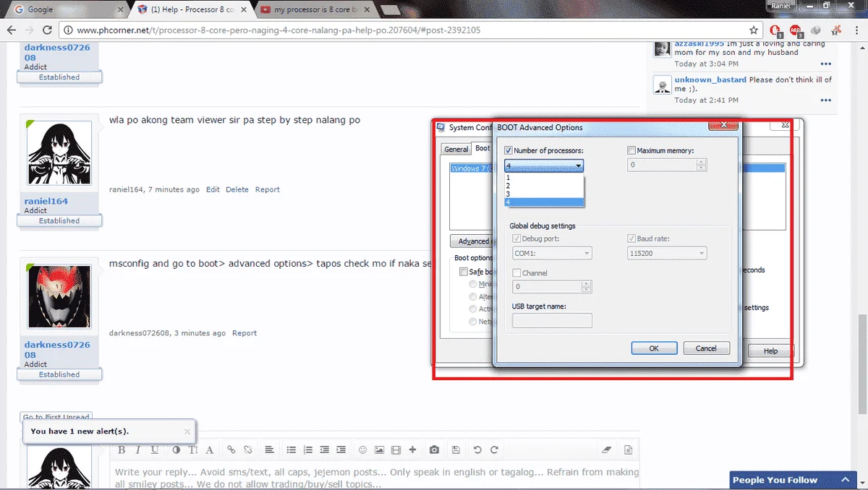Open the Boot tab in System Configuration
868x490 pixels.
[x=482, y=148]
